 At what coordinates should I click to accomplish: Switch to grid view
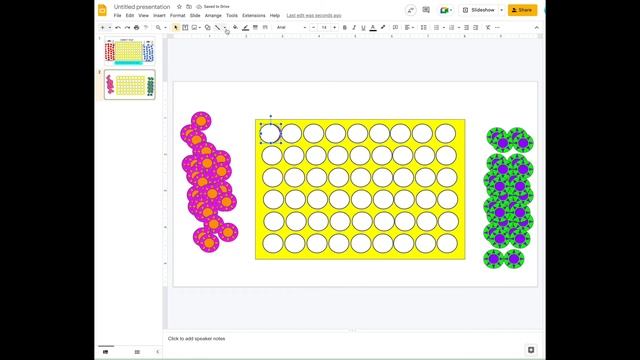tap(137, 351)
